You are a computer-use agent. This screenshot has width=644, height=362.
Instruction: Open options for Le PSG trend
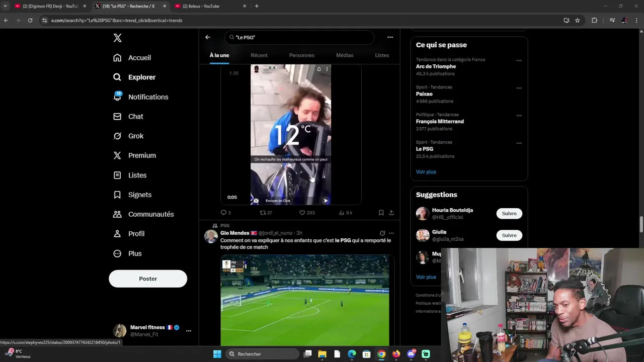coord(519,144)
